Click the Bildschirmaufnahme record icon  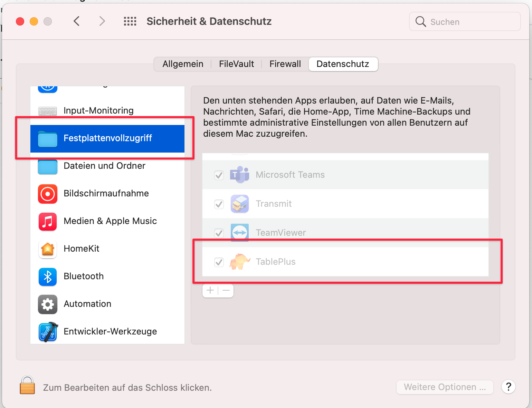coord(48,194)
